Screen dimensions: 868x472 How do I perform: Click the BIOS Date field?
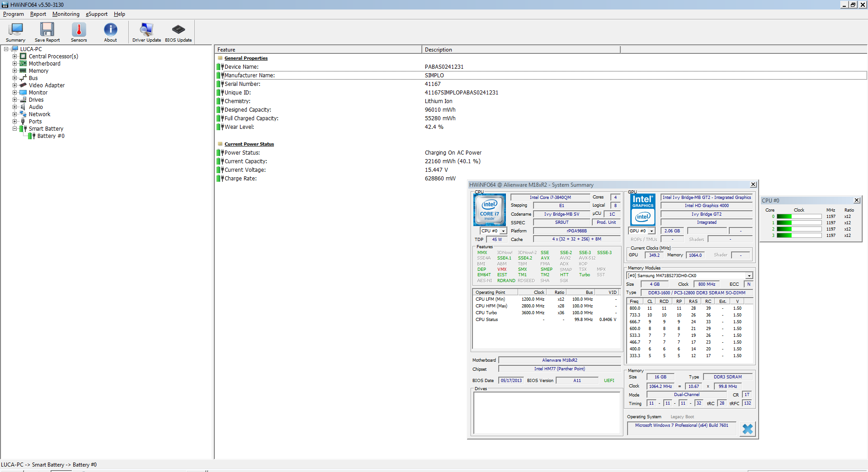511,381
